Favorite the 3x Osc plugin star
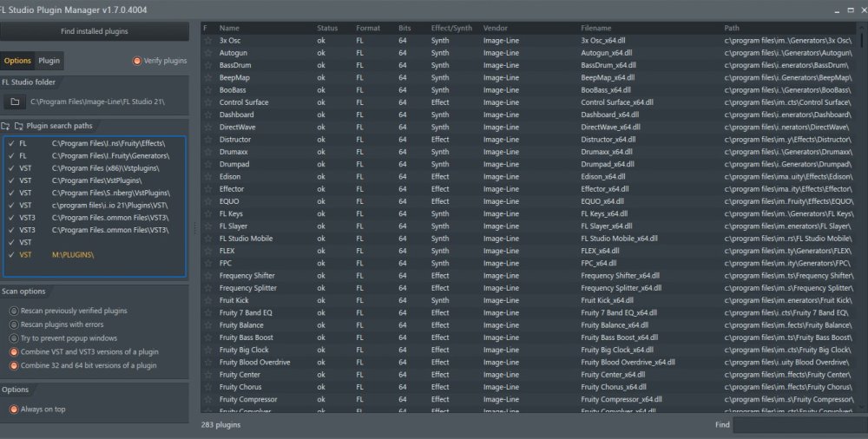Viewport: 868px width, 439px height. pos(208,41)
